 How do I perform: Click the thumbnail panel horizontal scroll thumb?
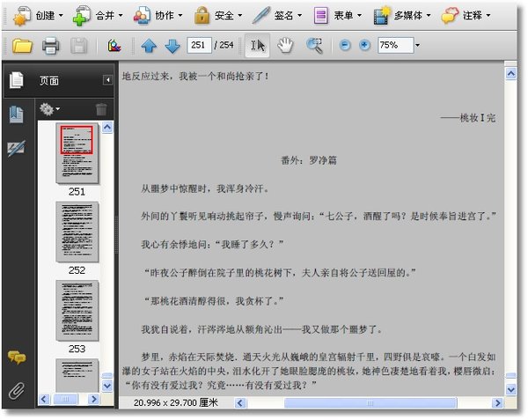(x=65, y=400)
